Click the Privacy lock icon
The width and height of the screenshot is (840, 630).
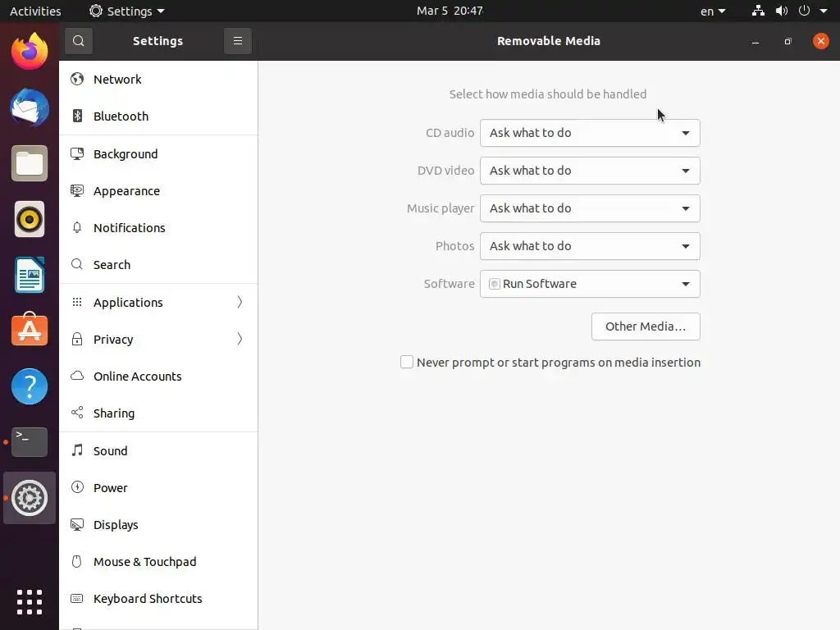coord(77,340)
